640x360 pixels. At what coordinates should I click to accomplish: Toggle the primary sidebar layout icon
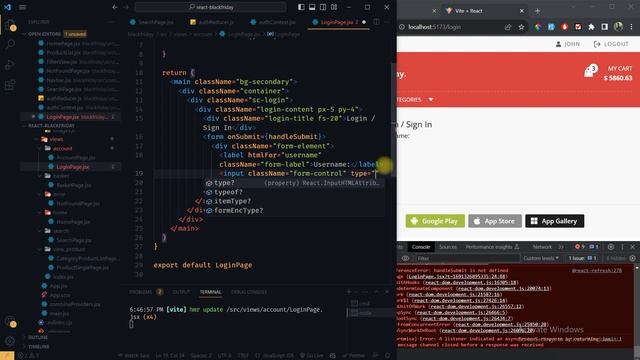[301, 7]
